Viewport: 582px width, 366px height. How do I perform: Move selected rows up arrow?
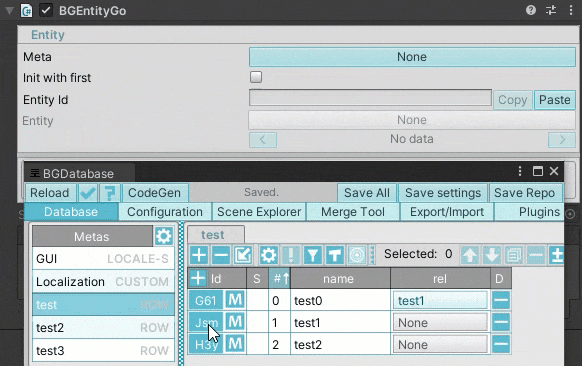470,255
